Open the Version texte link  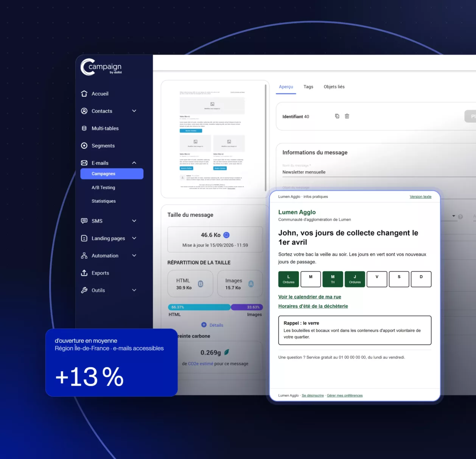pos(420,197)
